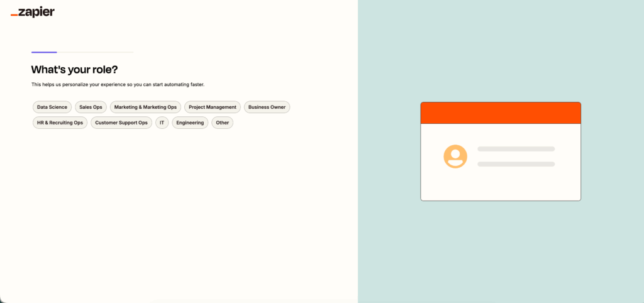
Task: Choose Business Owner as your role
Action: [x=267, y=107]
